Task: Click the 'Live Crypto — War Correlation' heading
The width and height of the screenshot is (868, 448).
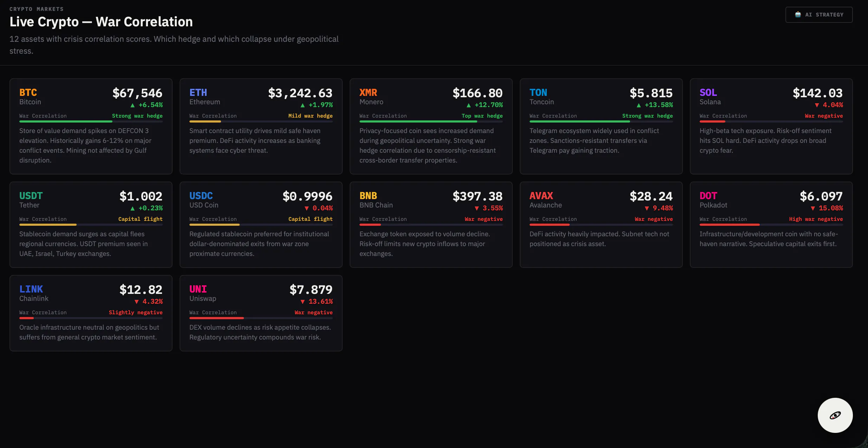Action: point(101,22)
